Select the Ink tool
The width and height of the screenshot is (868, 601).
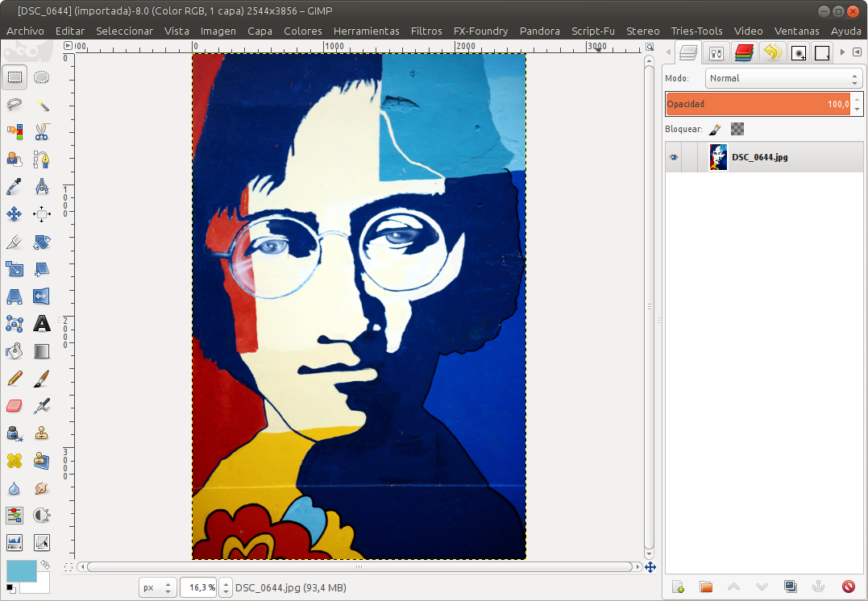[x=15, y=433]
